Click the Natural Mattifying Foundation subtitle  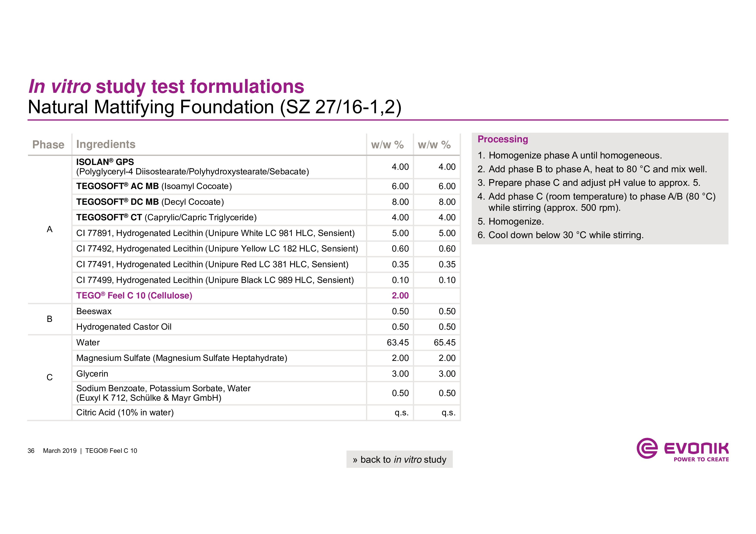click(x=214, y=107)
